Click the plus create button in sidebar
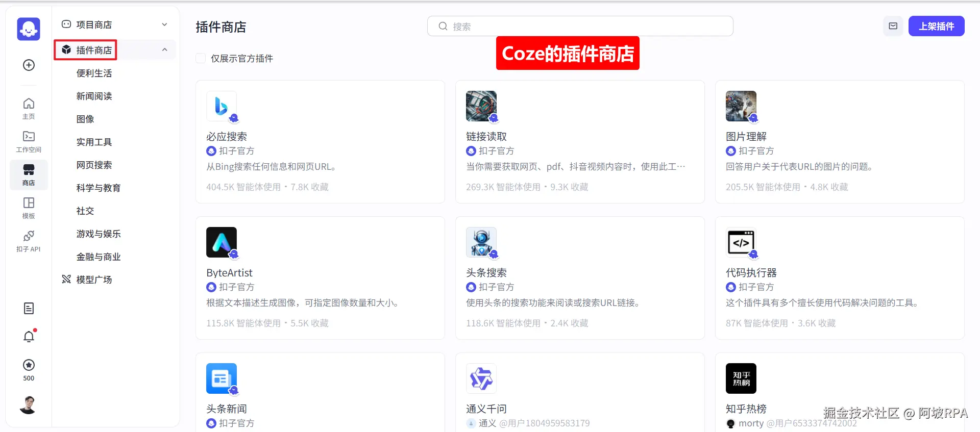 pyautogui.click(x=29, y=65)
